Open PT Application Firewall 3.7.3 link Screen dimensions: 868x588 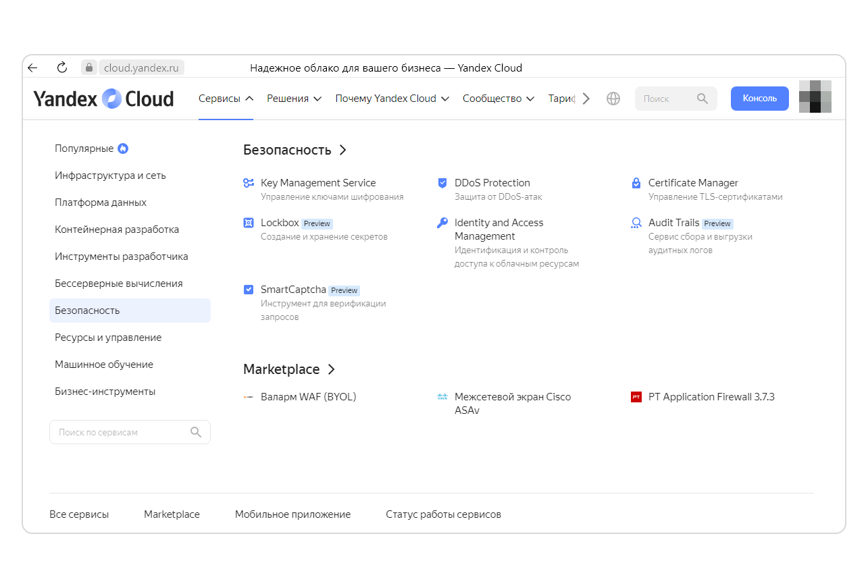[x=711, y=397]
